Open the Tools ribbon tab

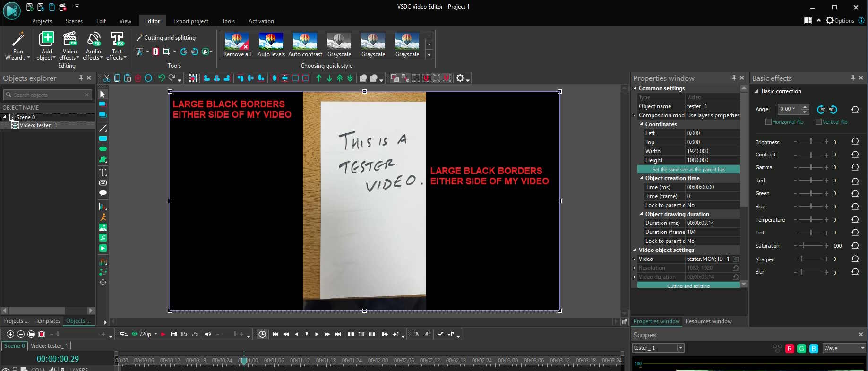(228, 21)
